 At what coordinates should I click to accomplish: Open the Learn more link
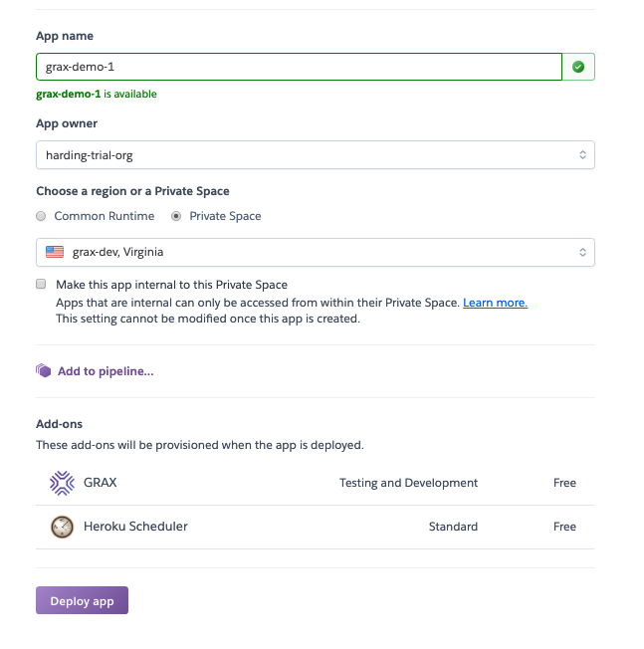(495, 303)
